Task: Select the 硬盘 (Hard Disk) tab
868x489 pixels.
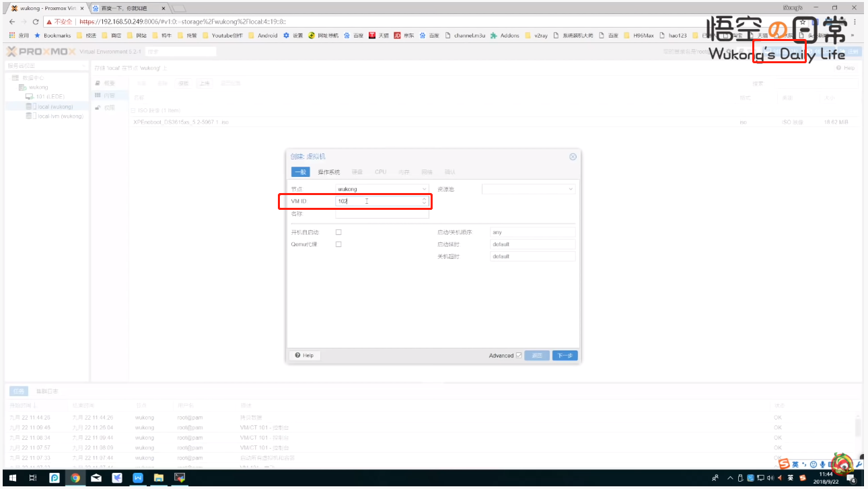Action: [x=357, y=172]
